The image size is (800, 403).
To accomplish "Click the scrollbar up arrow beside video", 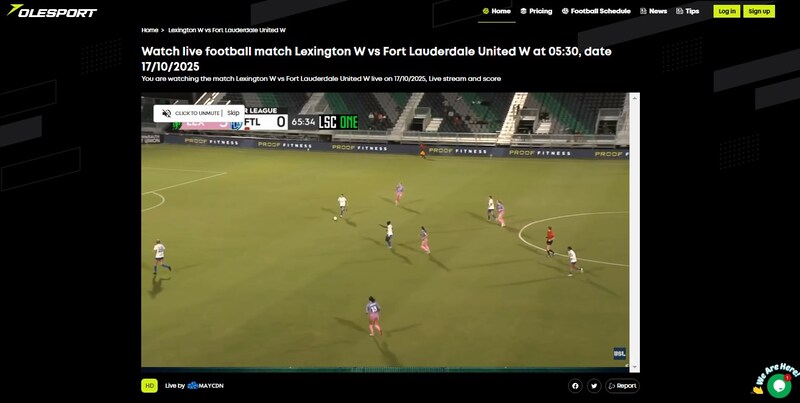I will (x=635, y=97).
